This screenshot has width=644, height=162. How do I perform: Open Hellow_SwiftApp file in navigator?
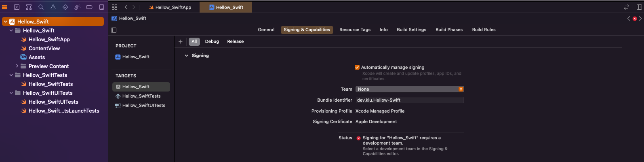49,39
